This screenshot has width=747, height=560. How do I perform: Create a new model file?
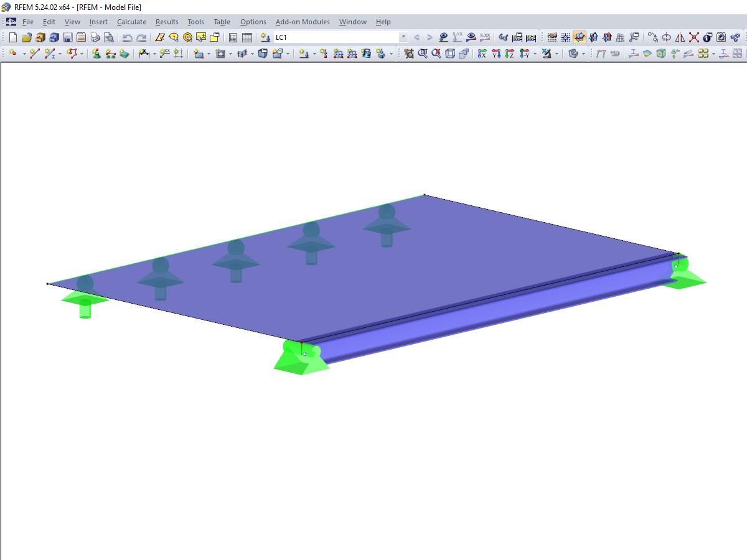pos(12,37)
